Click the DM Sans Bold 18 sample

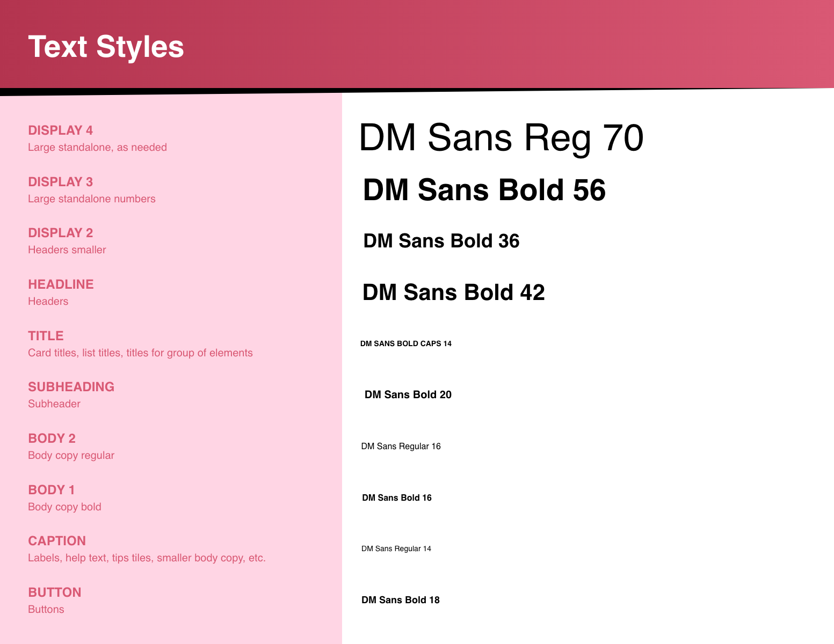pos(401,600)
